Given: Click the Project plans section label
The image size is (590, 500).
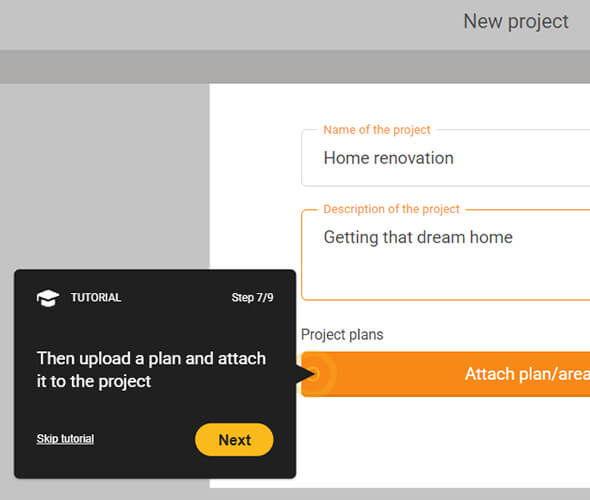Looking at the screenshot, I should tap(342, 334).
